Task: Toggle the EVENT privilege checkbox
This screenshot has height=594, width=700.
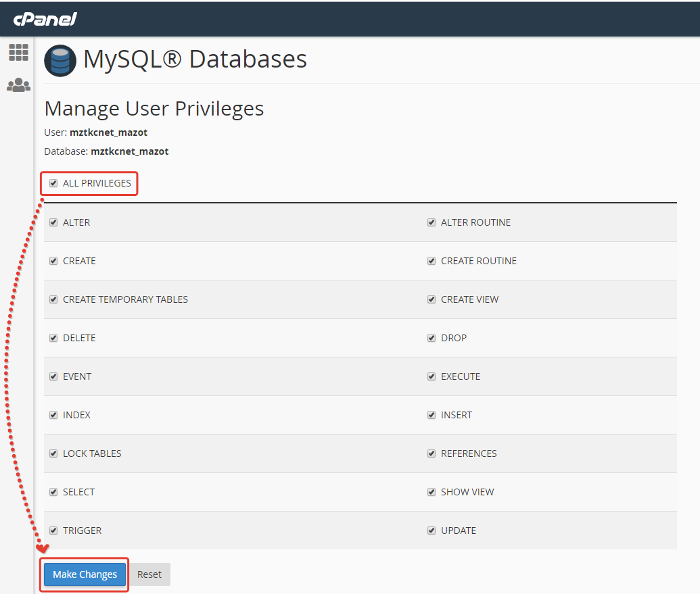Action: (53, 376)
